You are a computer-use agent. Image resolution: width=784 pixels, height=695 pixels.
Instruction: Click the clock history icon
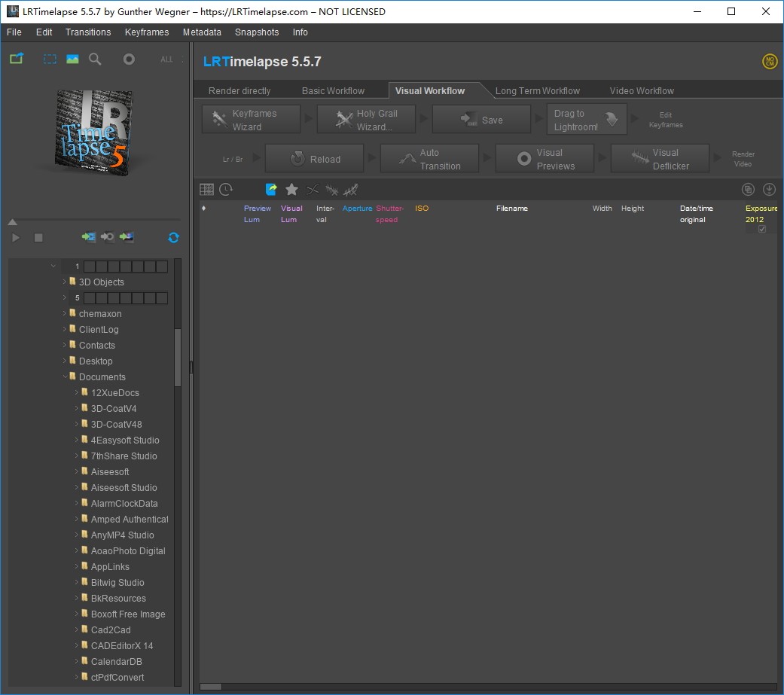pos(226,190)
